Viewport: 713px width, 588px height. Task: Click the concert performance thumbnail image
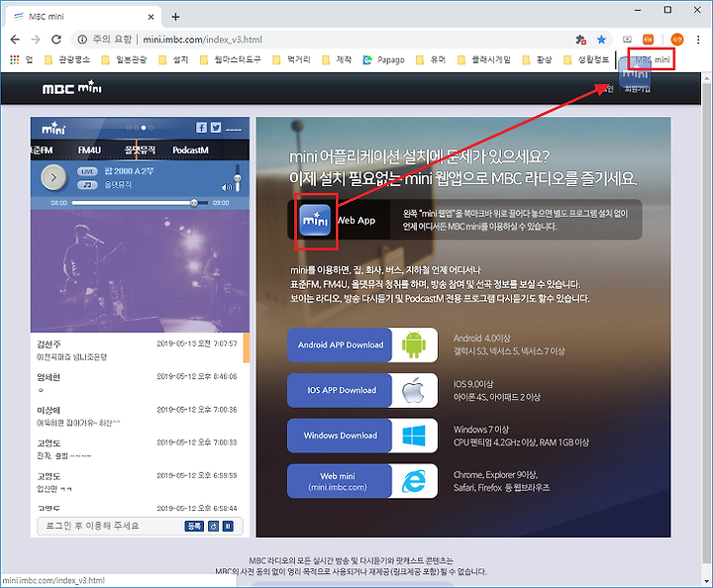point(140,271)
